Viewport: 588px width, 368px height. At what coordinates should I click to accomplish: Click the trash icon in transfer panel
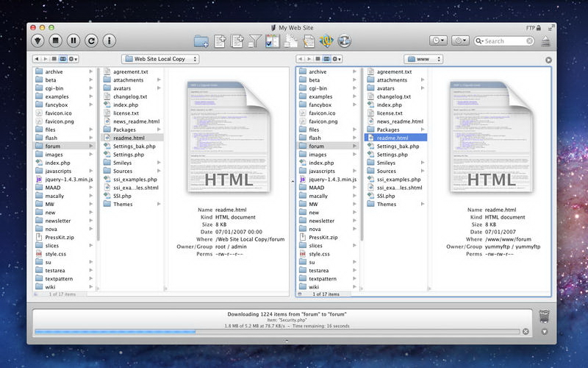[x=544, y=316]
